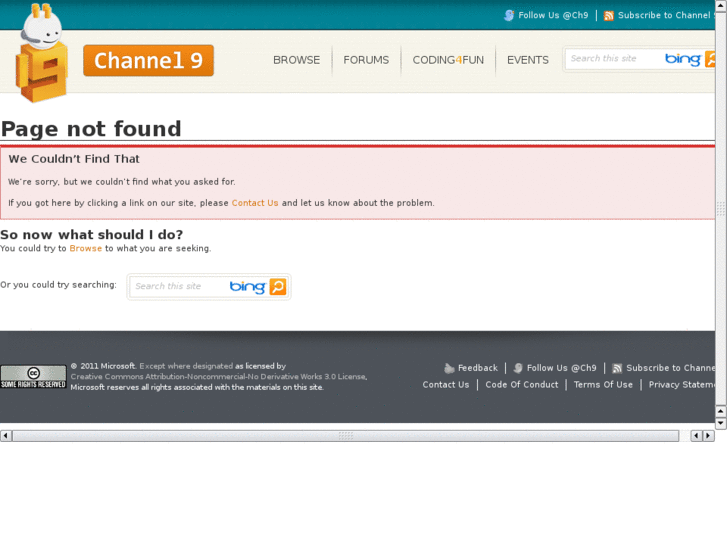
Task: Click the orange Channel 9 banner
Action: click(x=148, y=60)
